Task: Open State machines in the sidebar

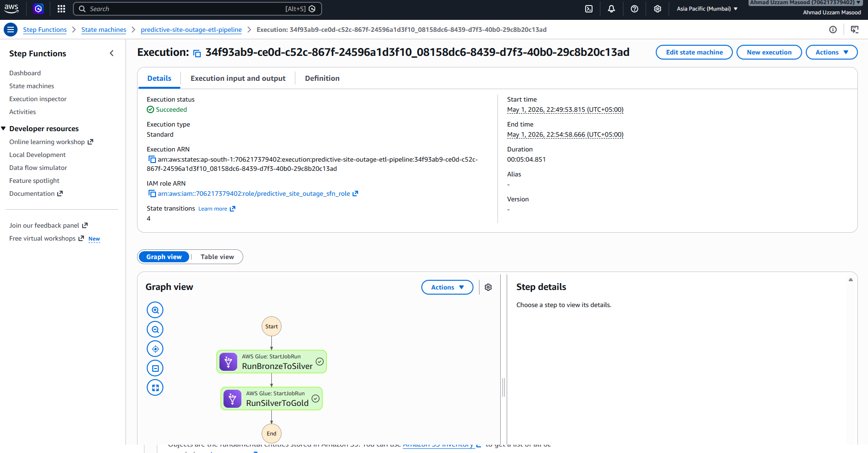Action: 31,86
